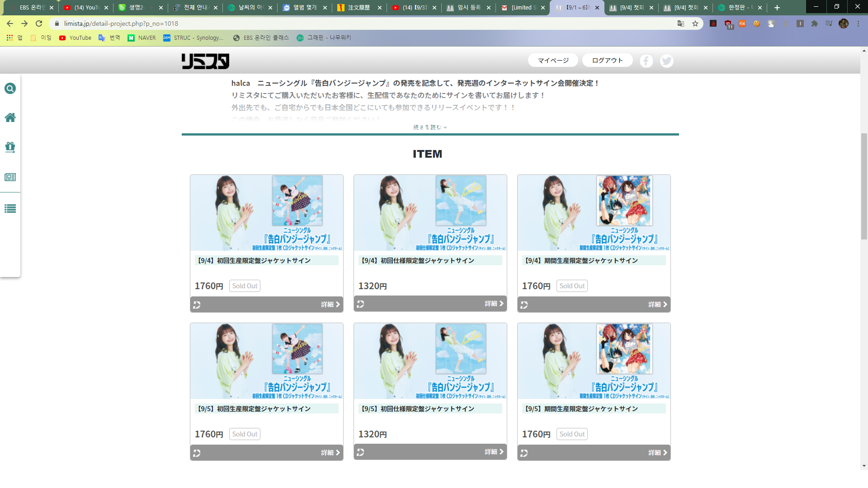The height and width of the screenshot is (488, 868).
Task: Go to home via sidebar house icon
Action: (x=10, y=117)
